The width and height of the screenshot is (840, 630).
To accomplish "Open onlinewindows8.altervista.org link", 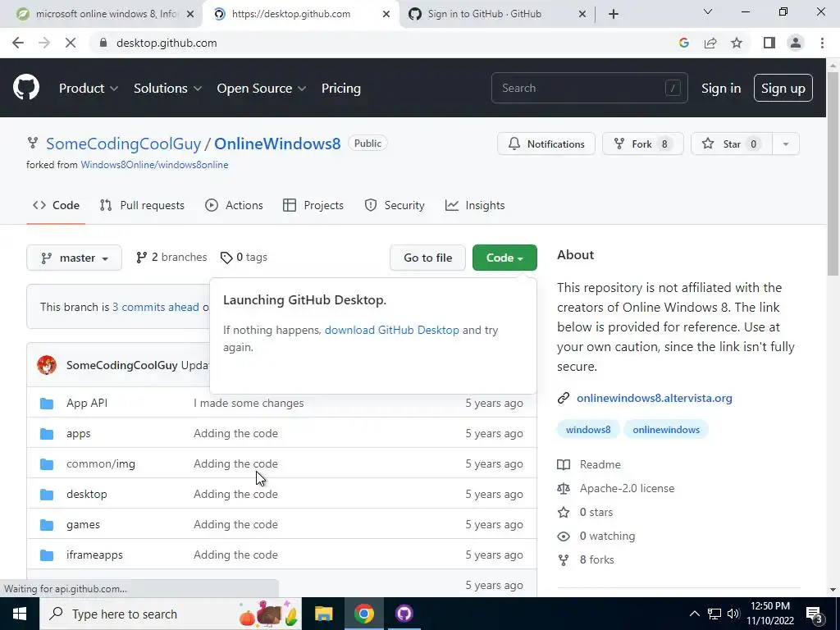I will click(x=654, y=398).
